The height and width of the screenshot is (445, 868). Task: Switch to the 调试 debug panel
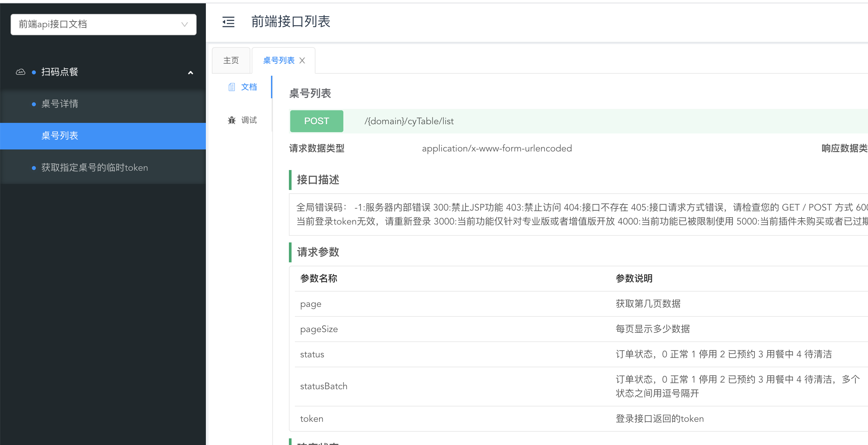click(249, 120)
